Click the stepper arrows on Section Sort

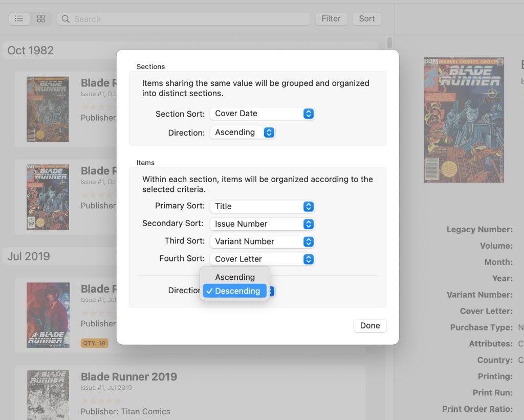[308, 114]
